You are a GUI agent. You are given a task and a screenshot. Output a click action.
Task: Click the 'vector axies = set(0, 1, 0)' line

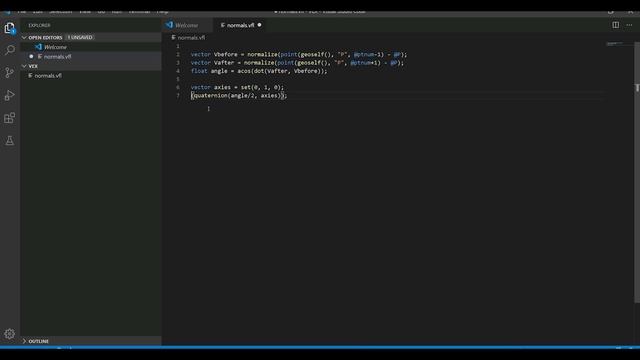tap(237, 87)
